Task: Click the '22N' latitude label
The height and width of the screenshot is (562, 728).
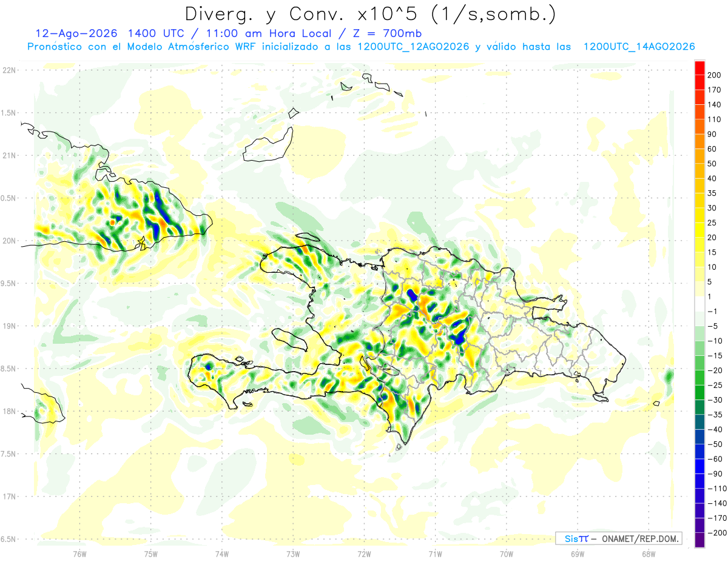Action: point(8,70)
